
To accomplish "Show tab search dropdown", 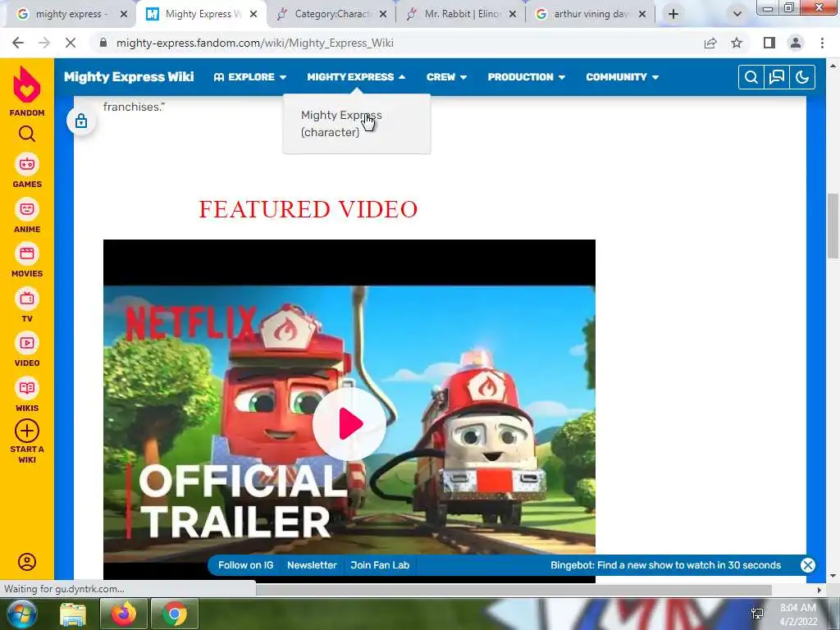I will pyautogui.click(x=737, y=14).
